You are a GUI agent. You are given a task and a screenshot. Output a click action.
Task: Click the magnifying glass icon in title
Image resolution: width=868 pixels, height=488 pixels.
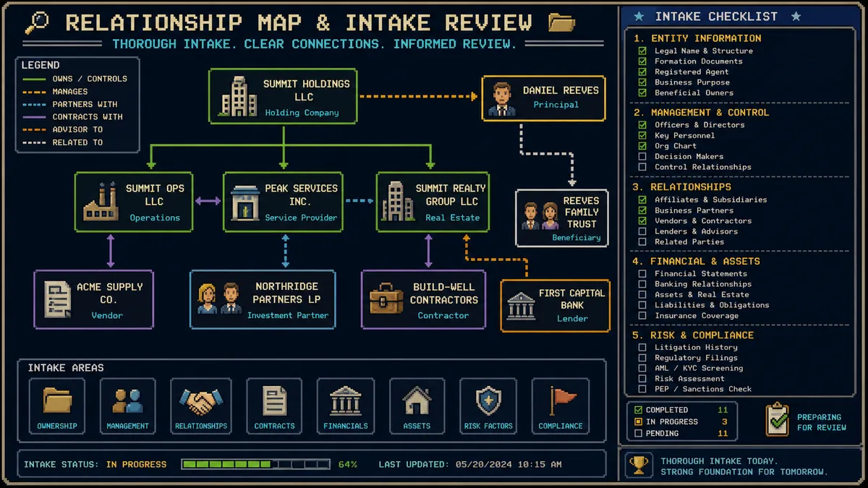[37, 22]
